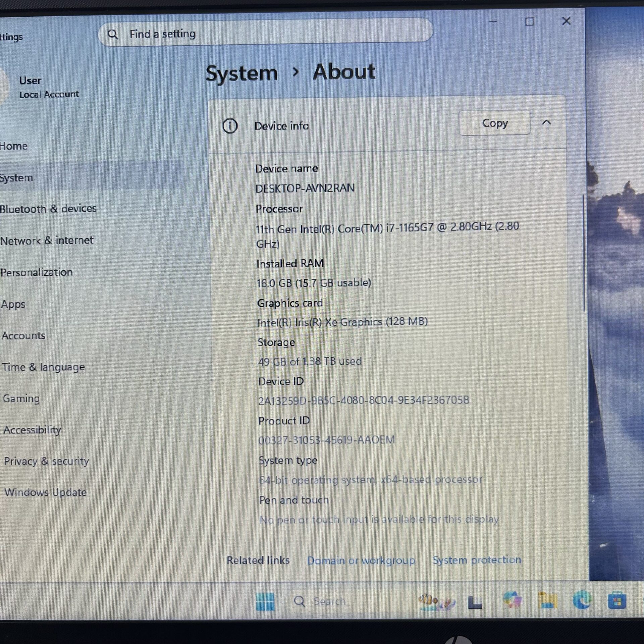The image size is (644, 644).
Task: Click the Graphics card label
Action: coord(290,303)
